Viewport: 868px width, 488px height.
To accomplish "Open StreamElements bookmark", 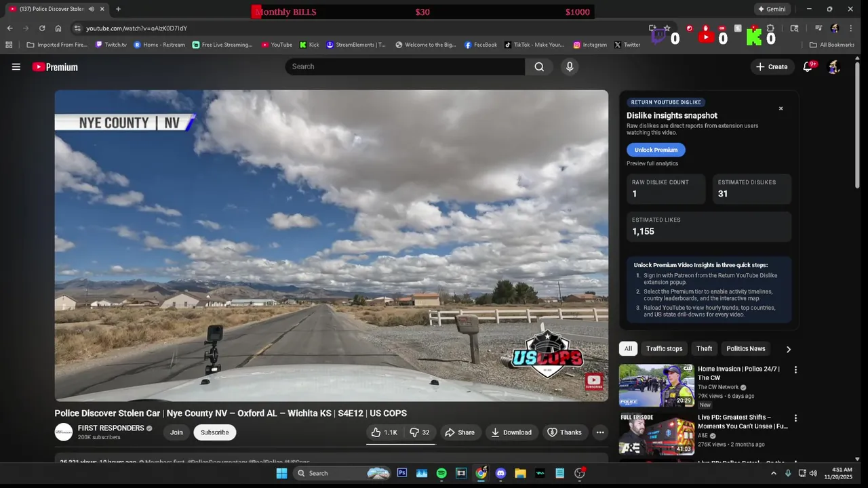I will tap(356, 45).
